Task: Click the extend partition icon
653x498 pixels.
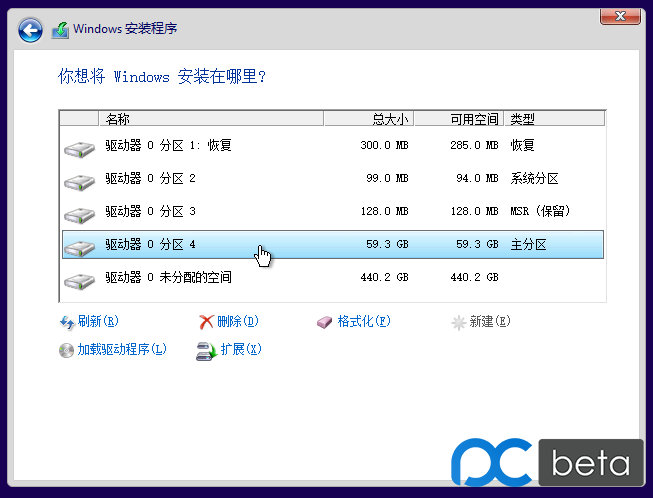Action: click(206, 351)
